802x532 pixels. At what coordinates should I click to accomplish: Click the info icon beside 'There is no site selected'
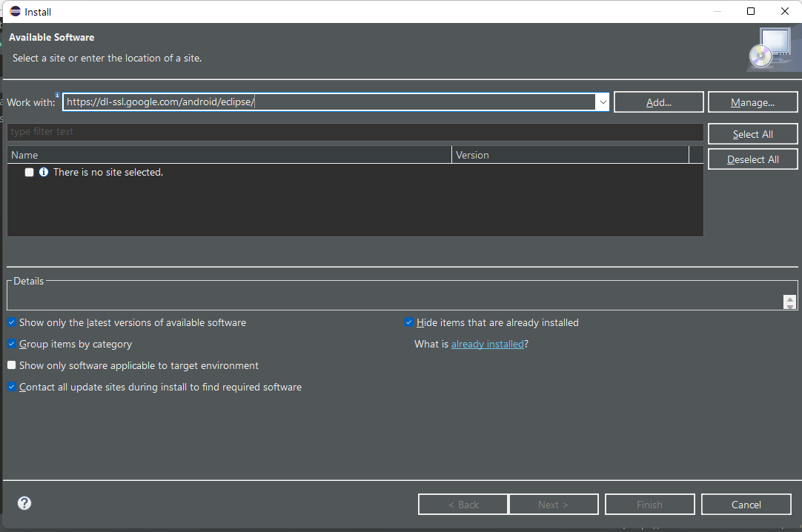point(44,172)
